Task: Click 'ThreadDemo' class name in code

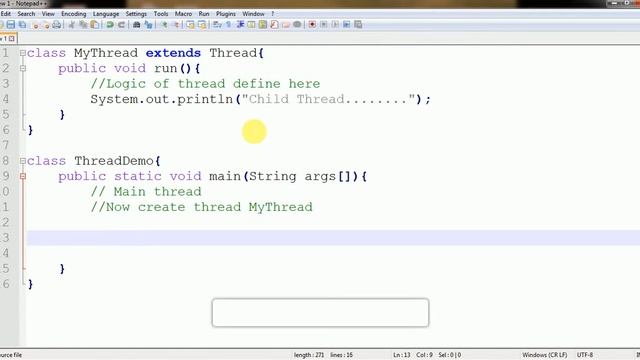Action: 114,161
